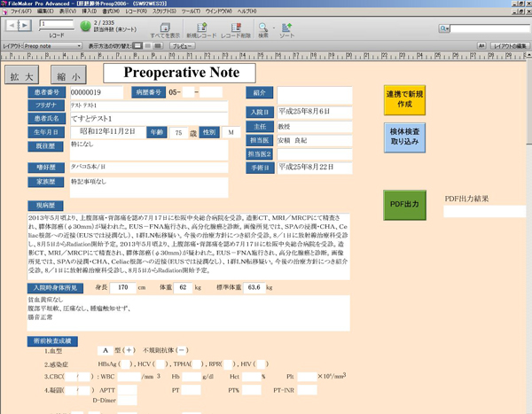Go to the next record arrow

pos(27,26)
